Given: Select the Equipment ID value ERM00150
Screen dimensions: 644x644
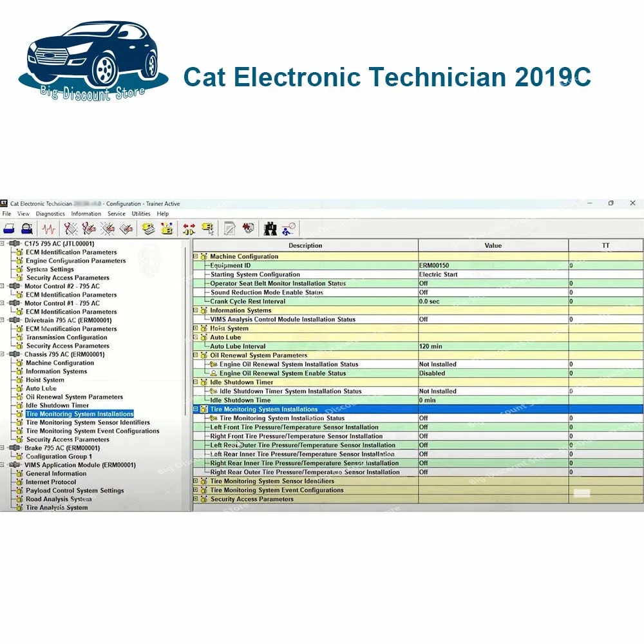Looking at the screenshot, I should pos(434,266).
